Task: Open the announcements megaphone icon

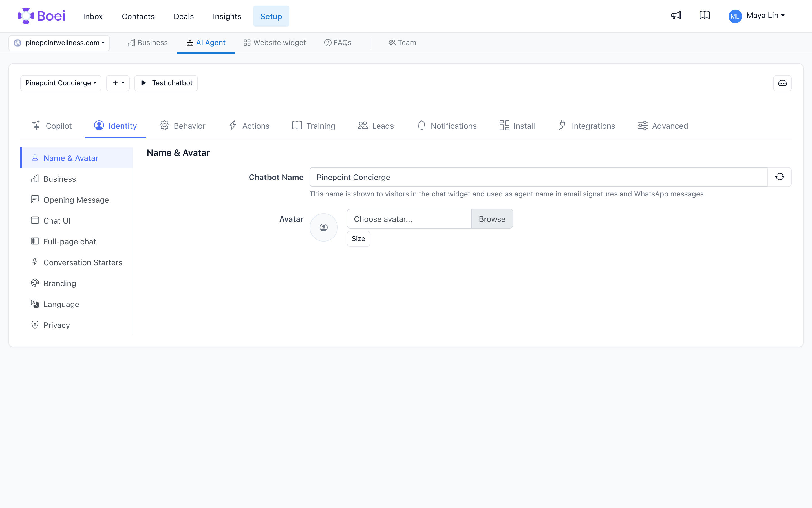Action: pos(676,16)
